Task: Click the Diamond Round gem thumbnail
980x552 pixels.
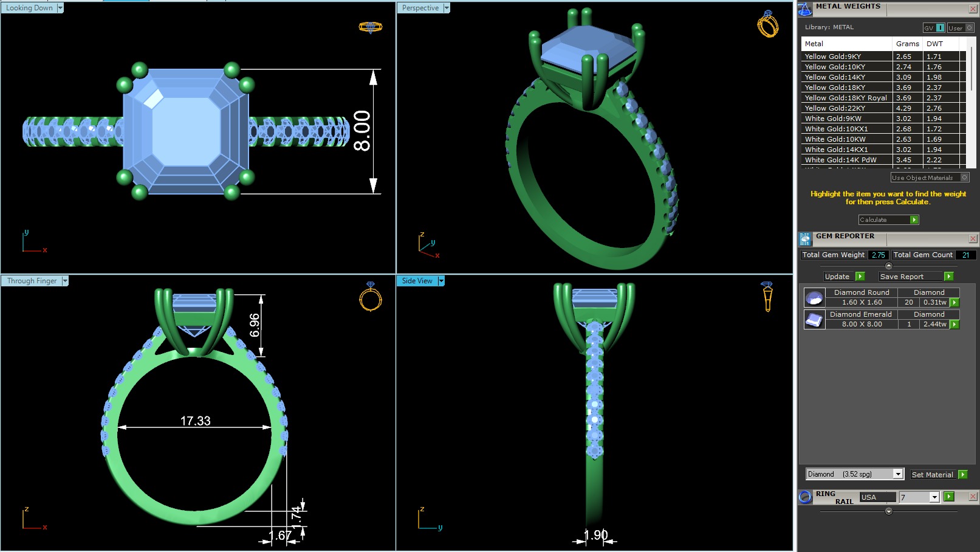Action: [814, 297]
